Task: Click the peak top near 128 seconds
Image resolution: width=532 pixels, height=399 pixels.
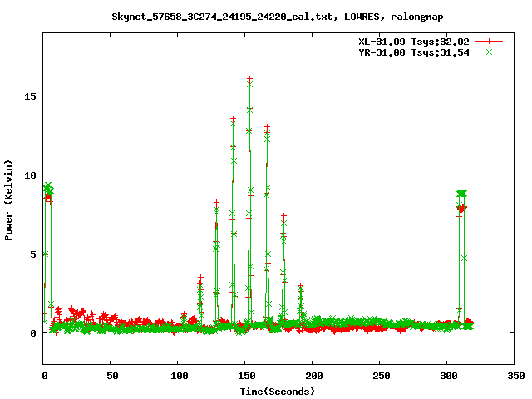Action: coord(216,203)
